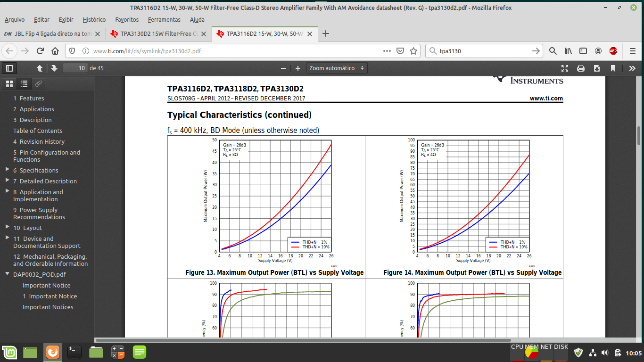Viewport: 644px width, 362px height.
Task: Go back in browser history
Action: pyautogui.click(x=10, y=51)
